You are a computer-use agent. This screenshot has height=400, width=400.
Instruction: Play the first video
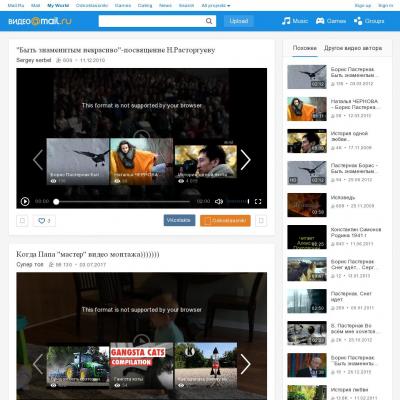pyautogui.click(x=25, y=201)
